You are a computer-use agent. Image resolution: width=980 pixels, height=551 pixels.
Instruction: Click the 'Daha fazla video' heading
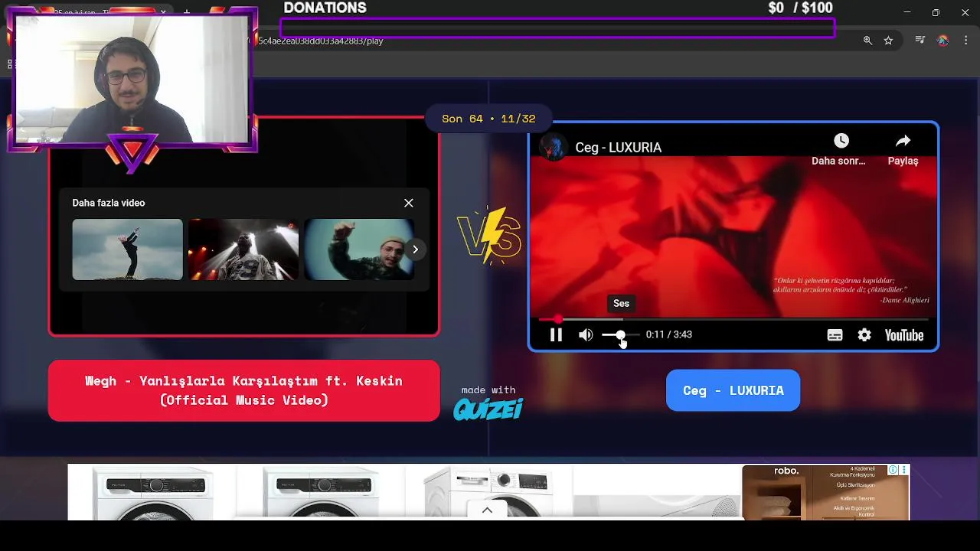click(108, 203)
